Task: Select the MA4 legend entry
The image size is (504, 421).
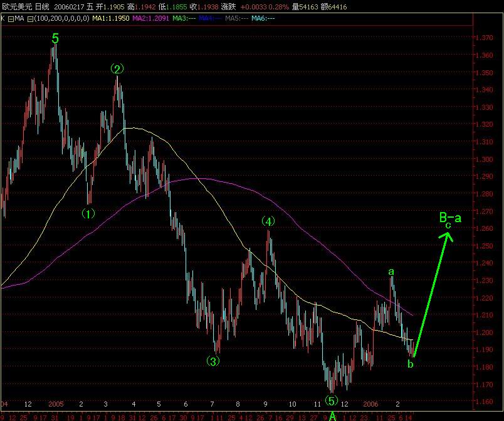Action: [x=211, y=19]
